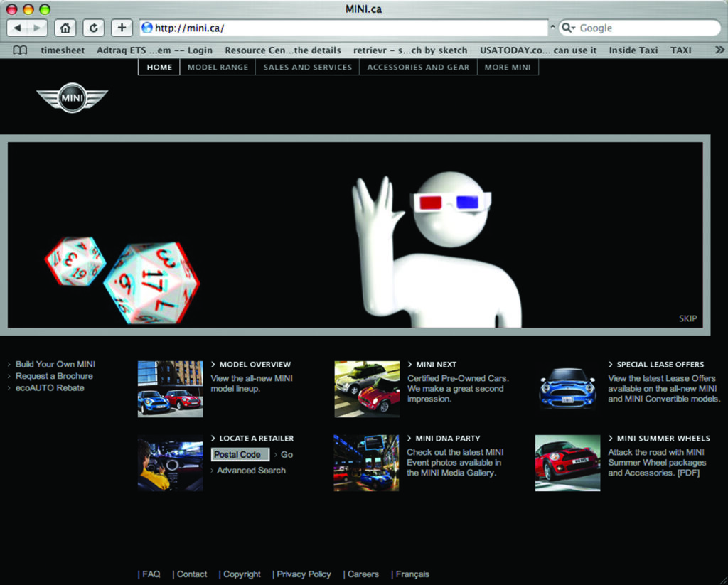Open the MINI SUMMER WHEELS heading
Image resolution: width=728 pixels, height=585 pixels.
point(663,439)
